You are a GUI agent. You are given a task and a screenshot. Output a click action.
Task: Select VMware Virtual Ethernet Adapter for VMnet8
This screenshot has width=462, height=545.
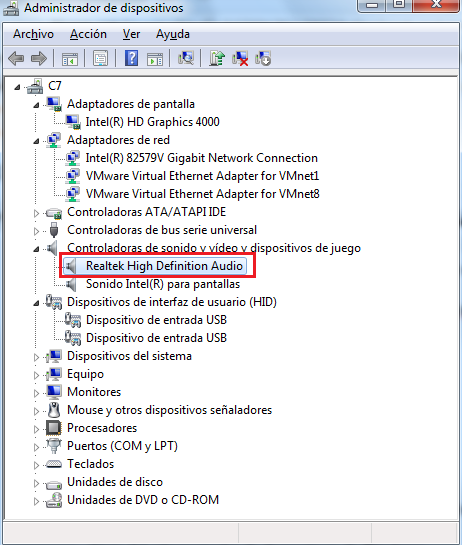point(203,194)
